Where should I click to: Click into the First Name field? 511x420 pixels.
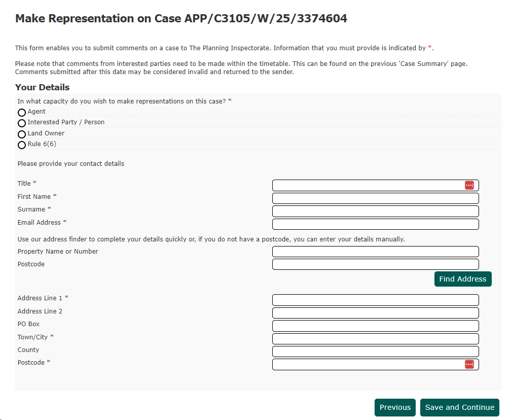click(x=375, y=198)
